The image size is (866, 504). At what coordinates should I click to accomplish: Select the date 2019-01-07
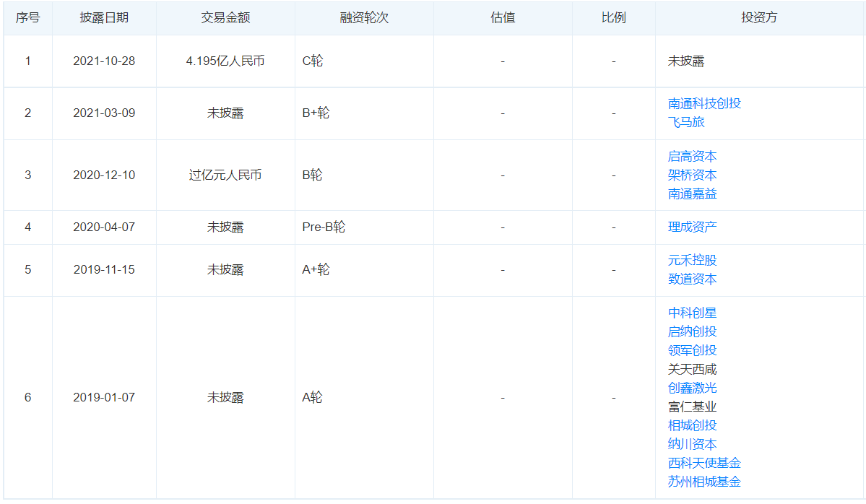coord(104,397)
